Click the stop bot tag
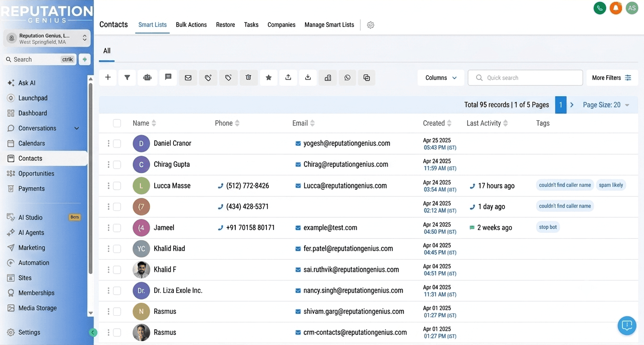 pos(548,227)
